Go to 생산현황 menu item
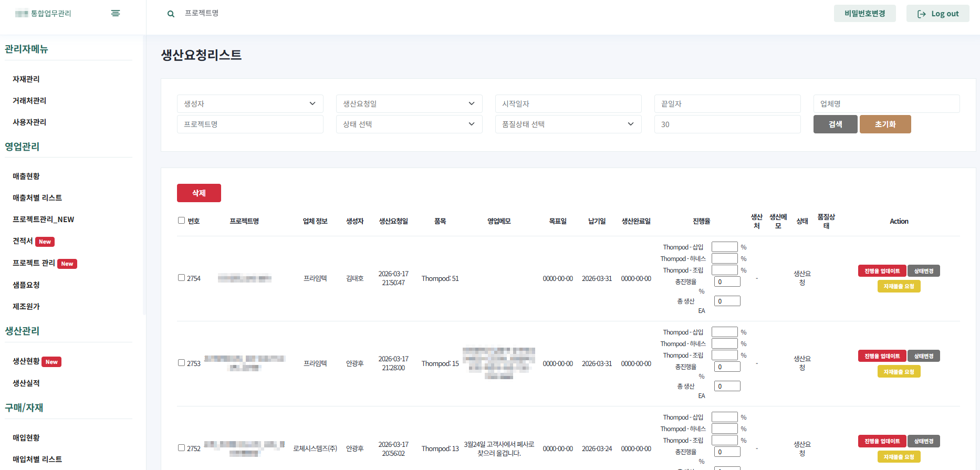Screen dimensions: 980x470 tap(26, 361)
